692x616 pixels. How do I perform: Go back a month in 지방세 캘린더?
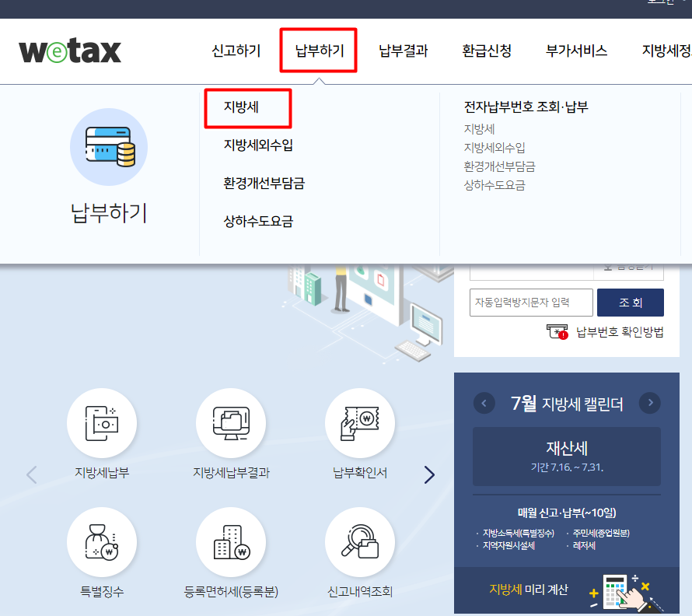484,403
